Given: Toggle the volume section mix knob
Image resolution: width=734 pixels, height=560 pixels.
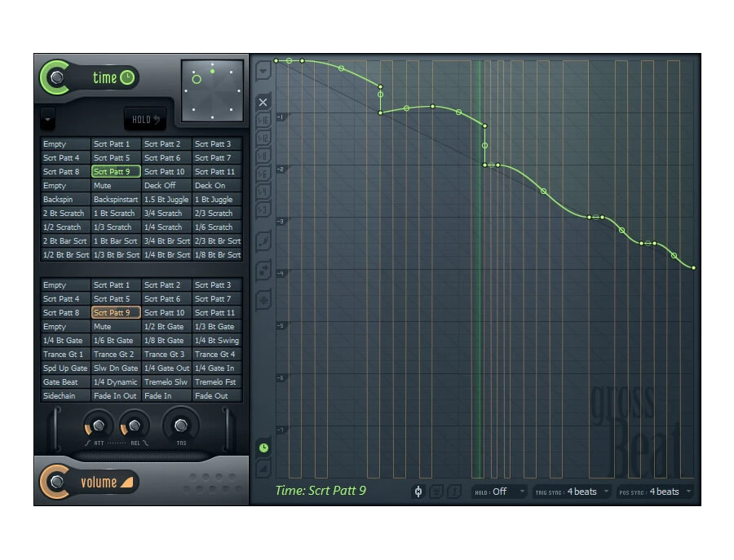Looking at the screenshot, I should click(x=55, y=482).
